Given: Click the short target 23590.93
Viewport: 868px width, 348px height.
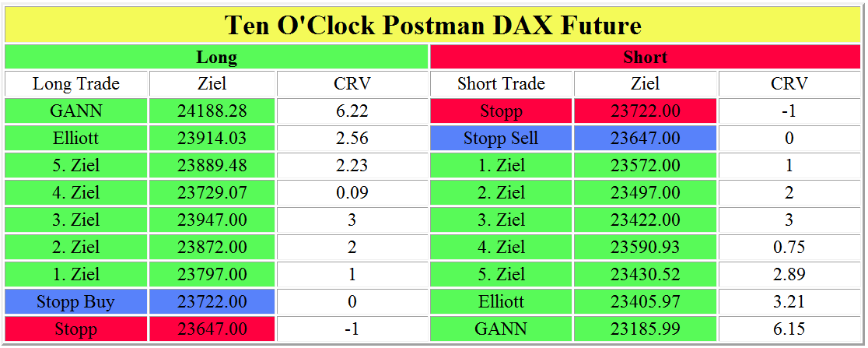Looking at the screenshot, I should click(646, 248).
